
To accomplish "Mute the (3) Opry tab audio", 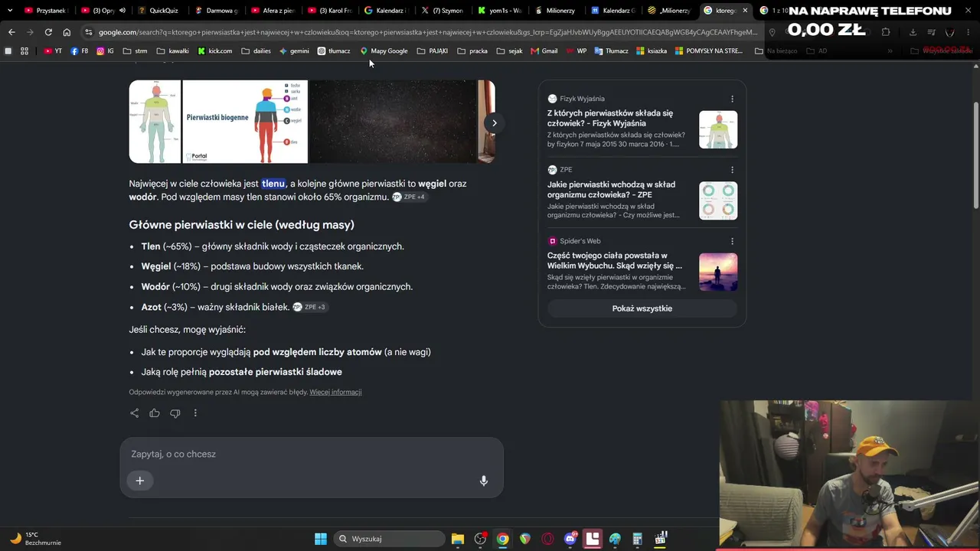I will [122, 11].
